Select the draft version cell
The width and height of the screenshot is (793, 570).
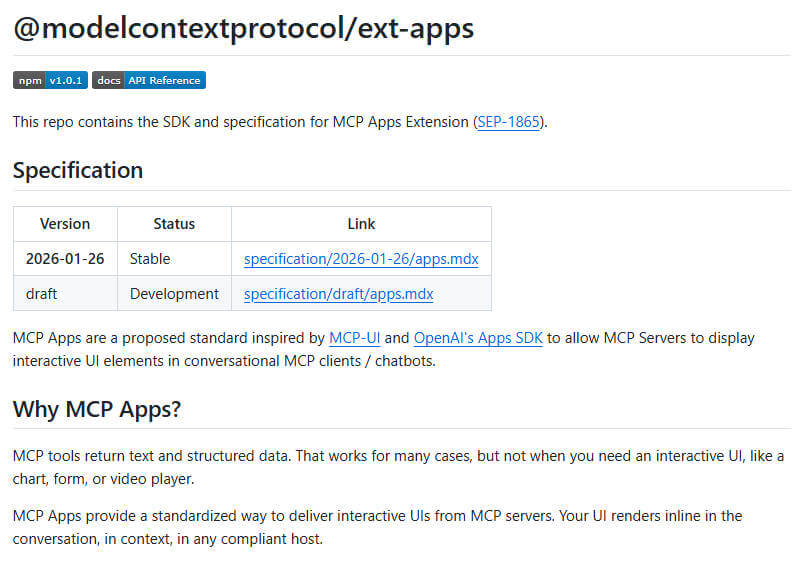tap(65, 293)
